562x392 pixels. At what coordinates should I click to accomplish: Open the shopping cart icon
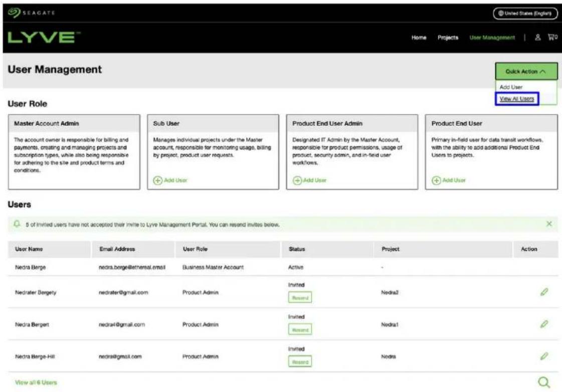pos(552,37)
